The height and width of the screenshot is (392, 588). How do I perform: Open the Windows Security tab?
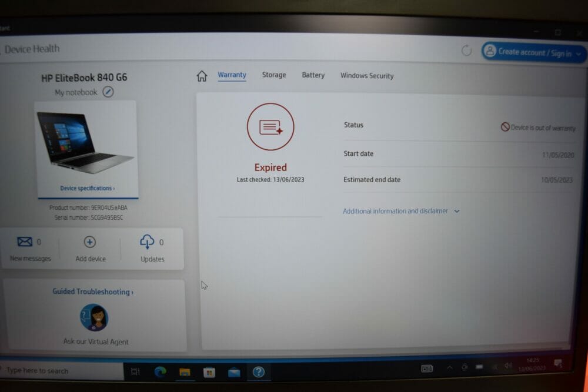(367, 76)
